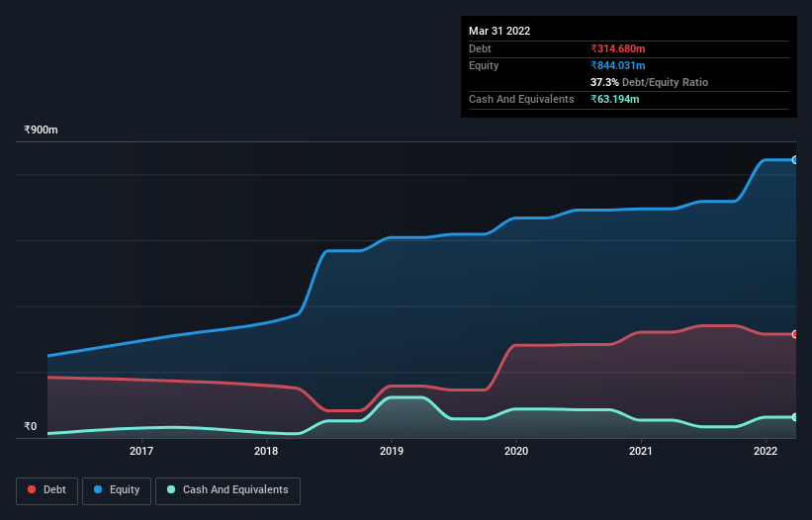Click the red Debt legend dot
This screenshot has width=812, height=520.
[32, 489]
